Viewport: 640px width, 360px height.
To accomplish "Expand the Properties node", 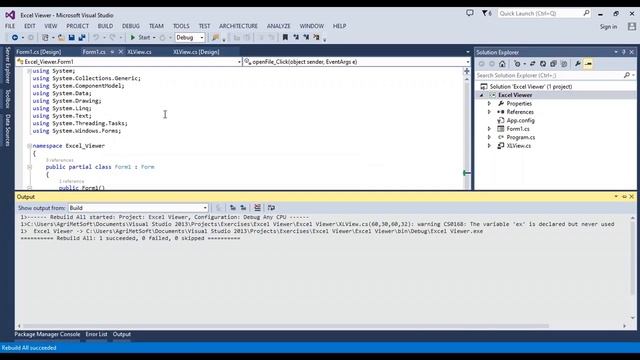I will 489,104.
